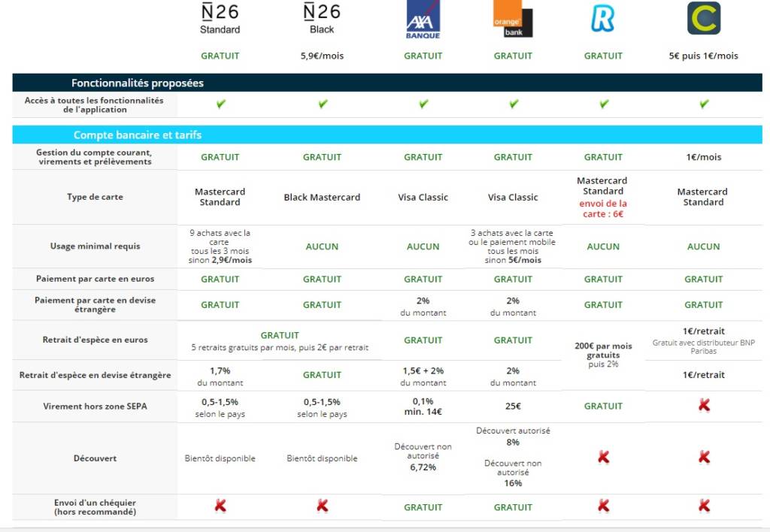Viewport: 770px width, 532px height.
Task: Click the 5,9€/mois price under N26 Black
Action: pos(322,56)
